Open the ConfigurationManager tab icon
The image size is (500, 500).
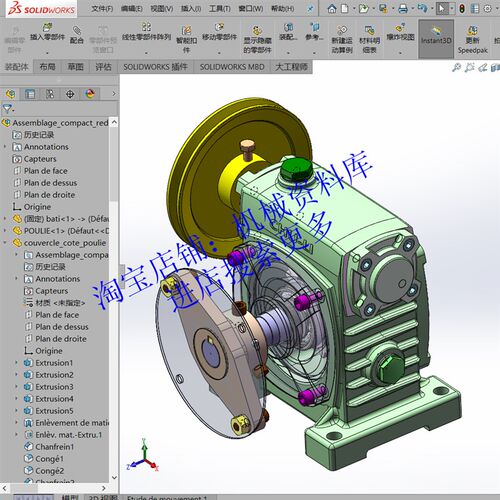50,94
